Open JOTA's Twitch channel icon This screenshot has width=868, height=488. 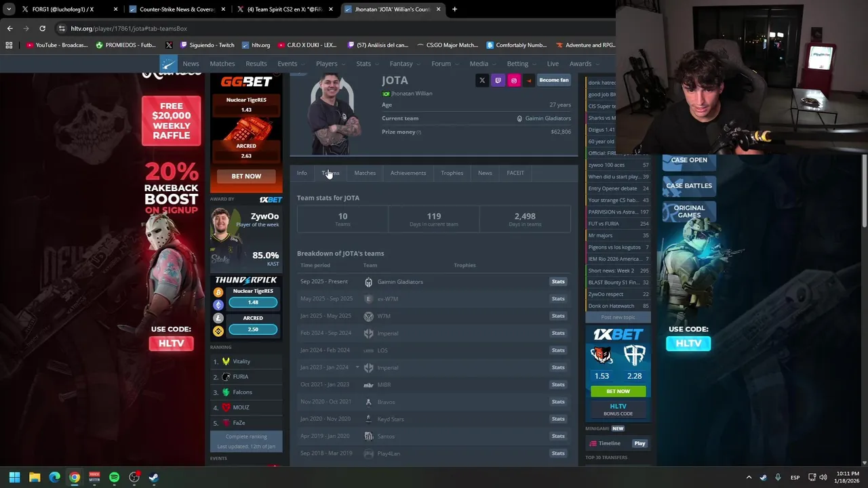[498, 81]
